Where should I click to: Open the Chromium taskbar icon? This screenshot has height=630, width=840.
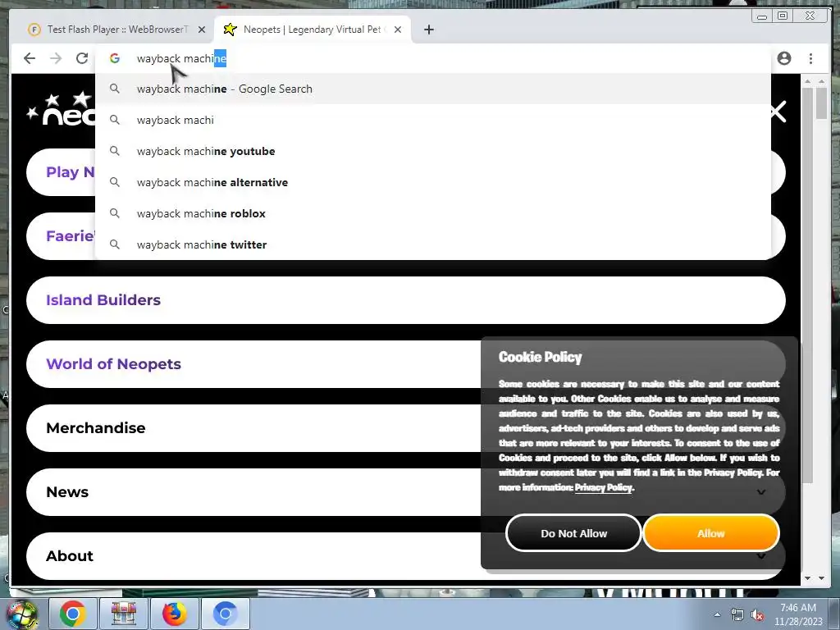click(225, 614)
